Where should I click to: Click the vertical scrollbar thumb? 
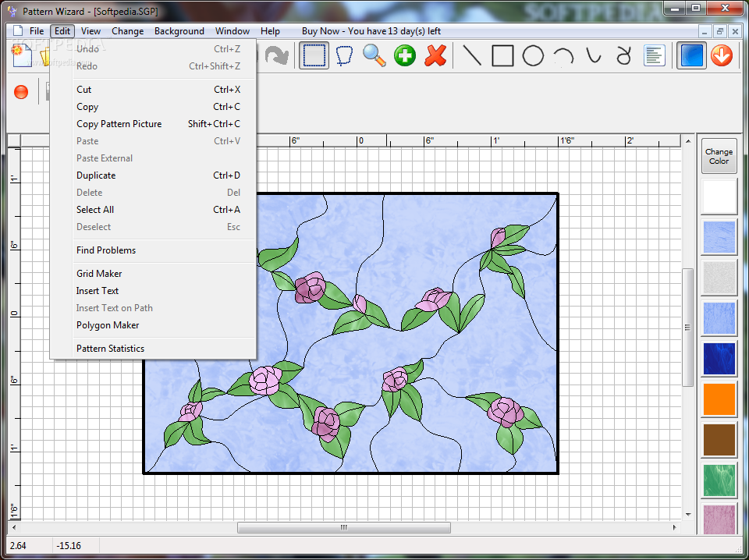point(688,328)
